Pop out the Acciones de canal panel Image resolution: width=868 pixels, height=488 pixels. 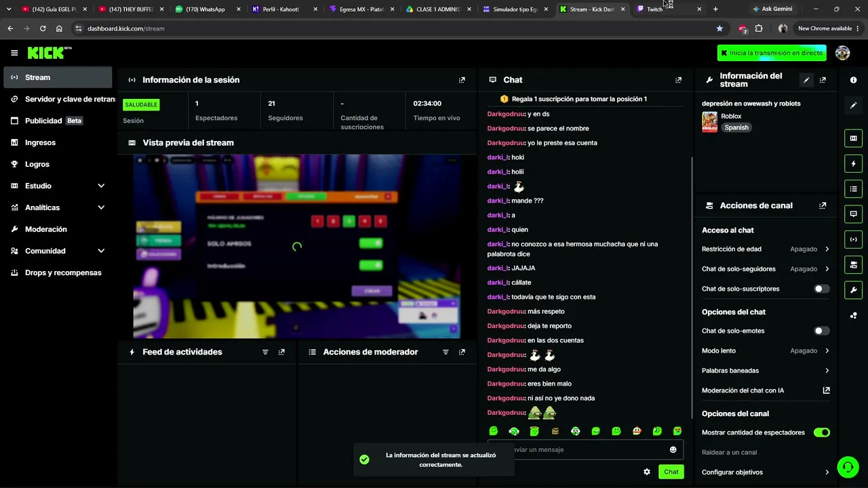tap(823, 205)
